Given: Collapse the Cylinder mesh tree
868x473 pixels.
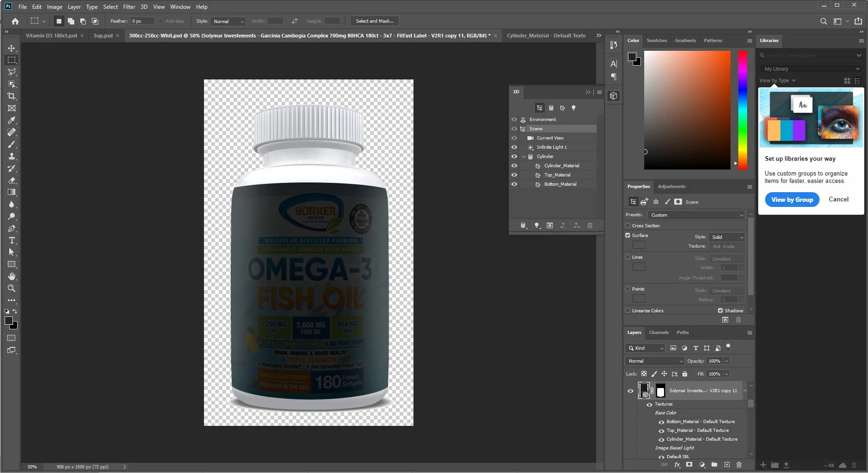Looking at the screenshot, I should coord(524,157).
